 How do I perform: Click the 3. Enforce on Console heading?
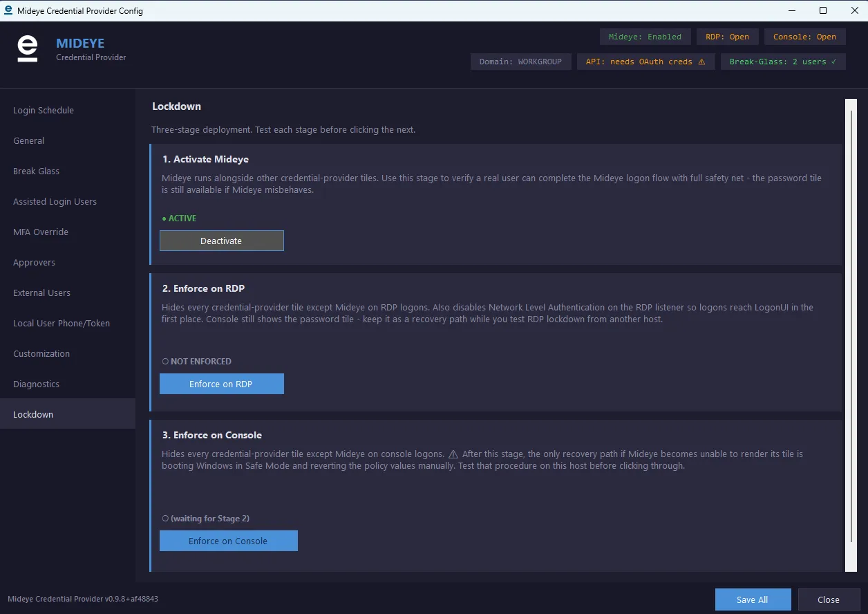pos(211,435)
